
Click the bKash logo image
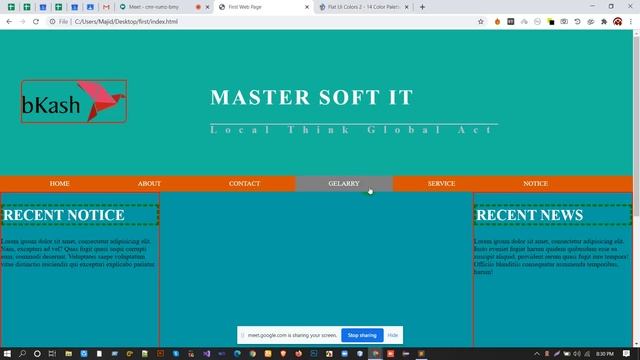pos(74,101)
